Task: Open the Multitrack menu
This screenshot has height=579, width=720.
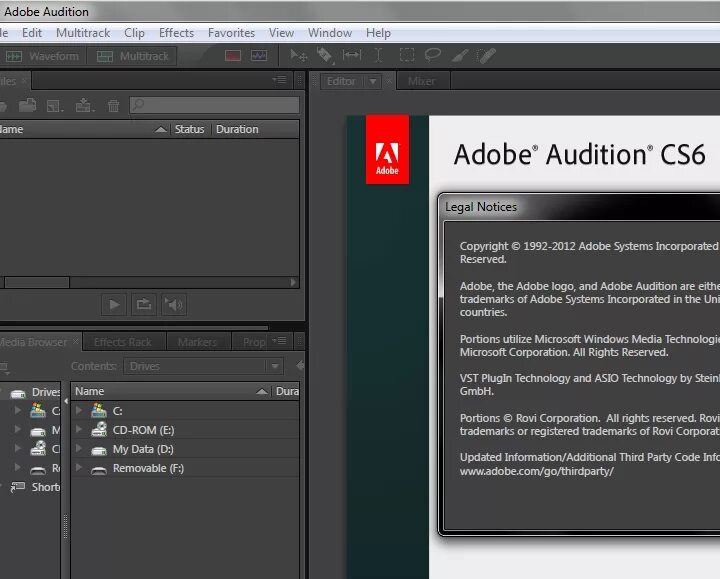Action: tap(83, 33)
